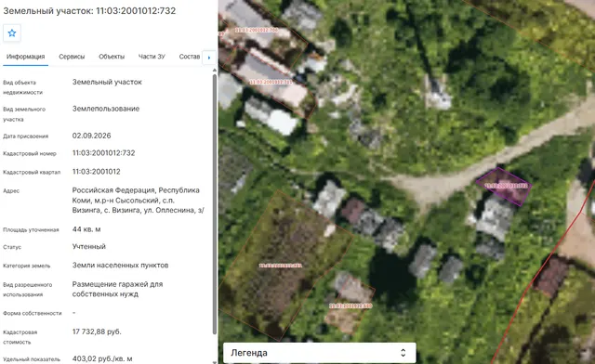Click the Легенда up-down chevron icon

click(x=403, y=353)
